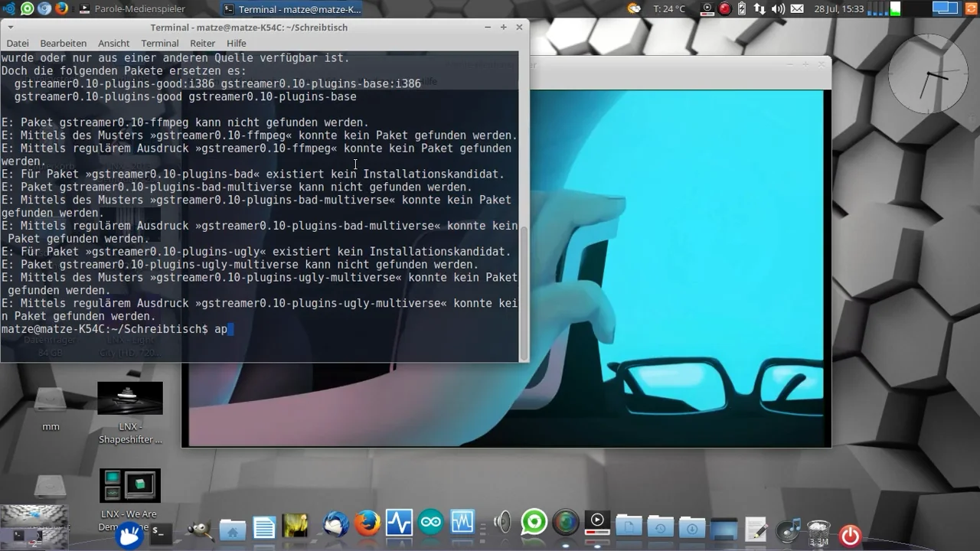The image size is (980, 551).
Task: Click the red record indicator in the tray
Action: point(724,9)
